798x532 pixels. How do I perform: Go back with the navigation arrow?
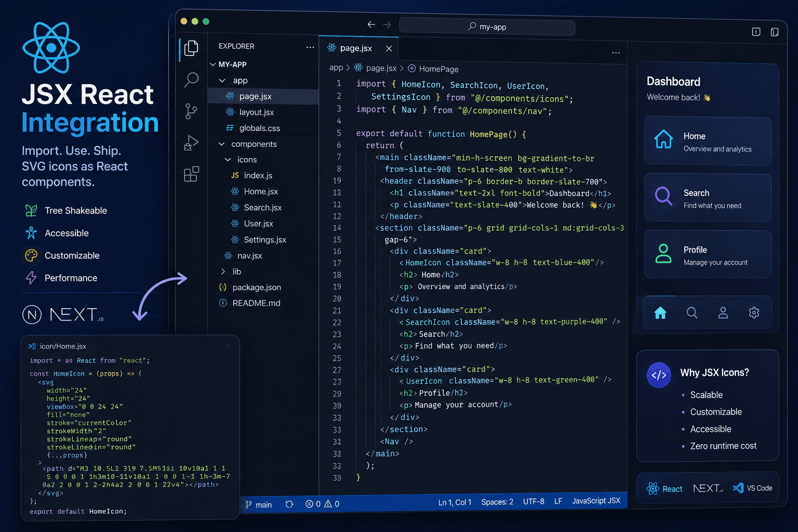pos(371,24)
